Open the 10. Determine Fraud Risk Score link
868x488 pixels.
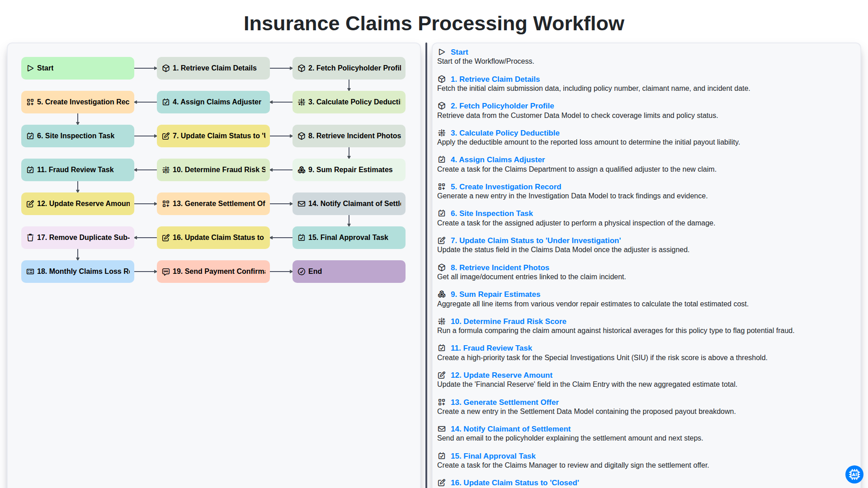(509, 321)
